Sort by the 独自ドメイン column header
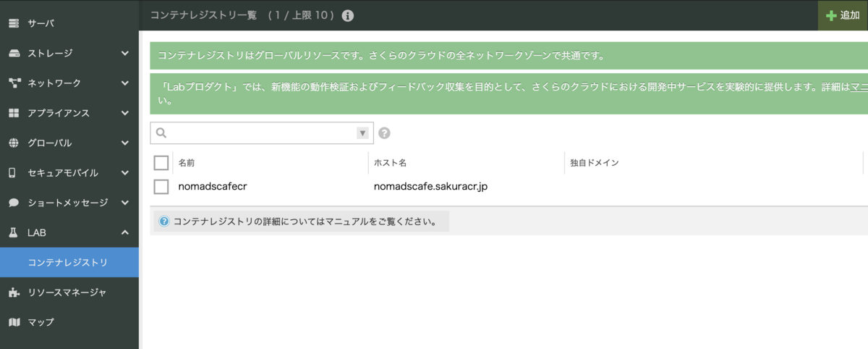The width and height of the screenshot is (868, 349). click(x=594, y=163)
